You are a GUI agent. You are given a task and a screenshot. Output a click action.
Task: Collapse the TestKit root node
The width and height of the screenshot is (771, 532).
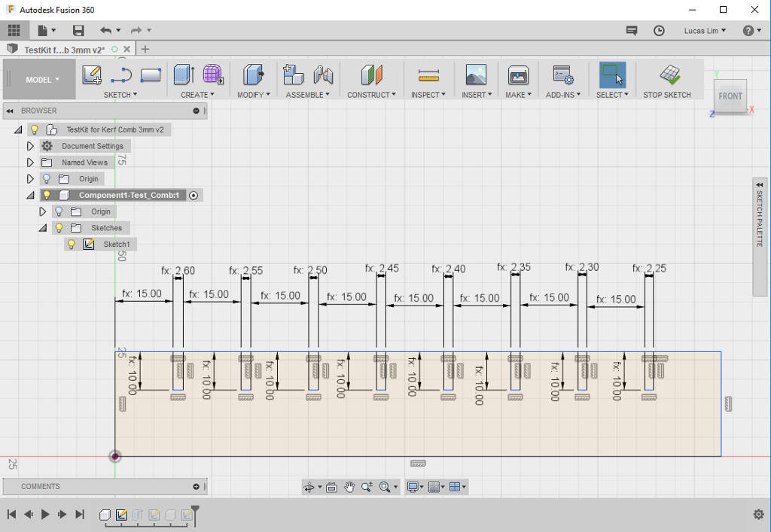pyautogui.click(x=18, y=129)
